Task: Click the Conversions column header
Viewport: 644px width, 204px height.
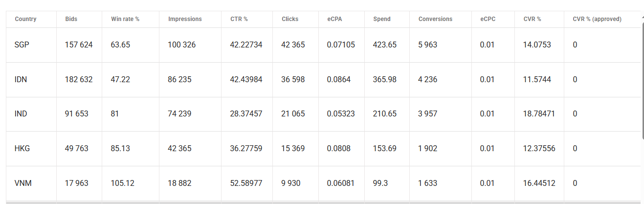Action: [435, 19]
